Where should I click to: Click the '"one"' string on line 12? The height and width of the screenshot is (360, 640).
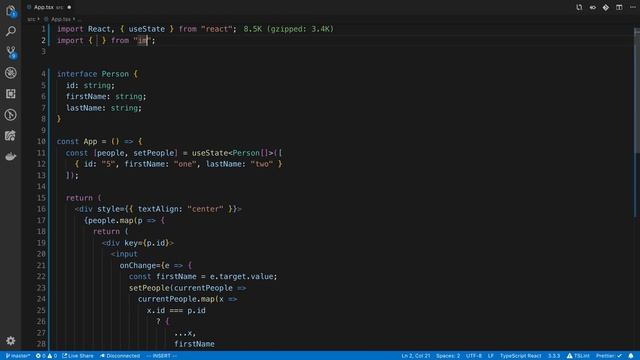click(185, 164)
